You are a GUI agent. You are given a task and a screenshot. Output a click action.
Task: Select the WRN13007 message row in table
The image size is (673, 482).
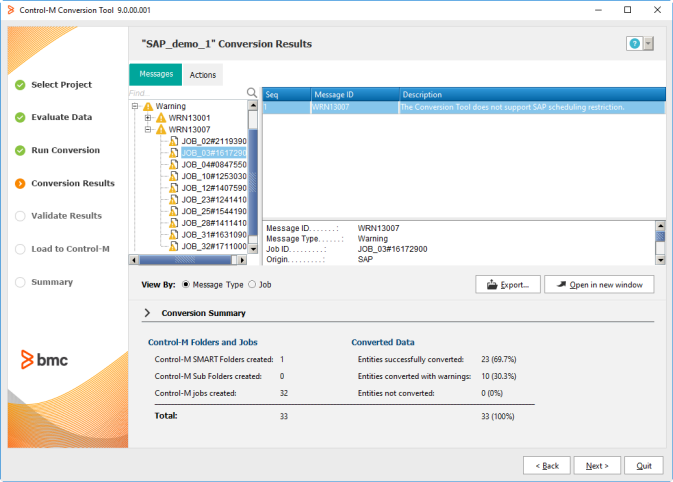(464, 107)
